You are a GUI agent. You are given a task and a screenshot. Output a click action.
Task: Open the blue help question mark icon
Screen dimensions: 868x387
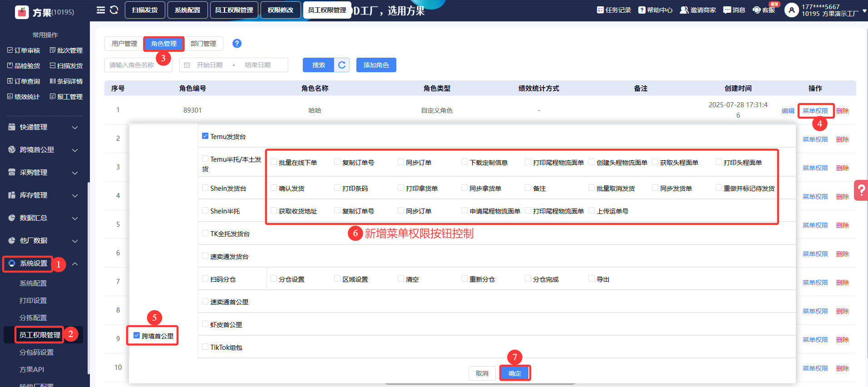[x=237, y=43]
